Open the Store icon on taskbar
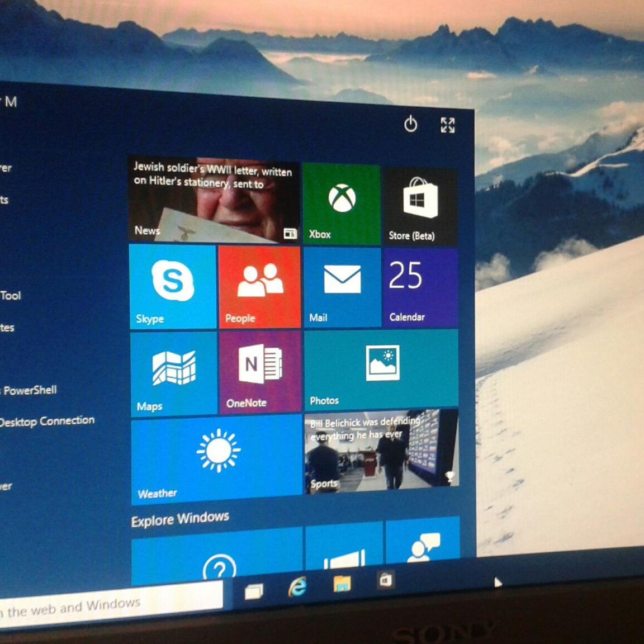Viewport: 644px width, 644px height. (x=385, y=580)
